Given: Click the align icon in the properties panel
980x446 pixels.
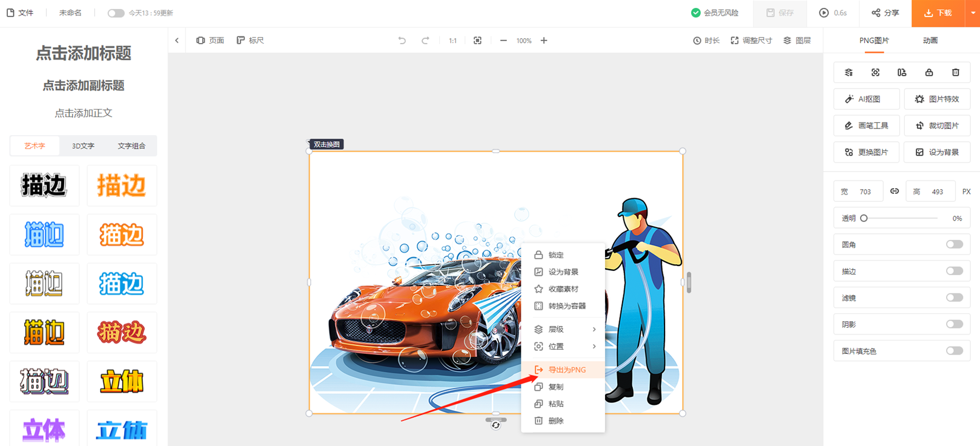Looking at the screenshot, I should (x=902, y=73).
